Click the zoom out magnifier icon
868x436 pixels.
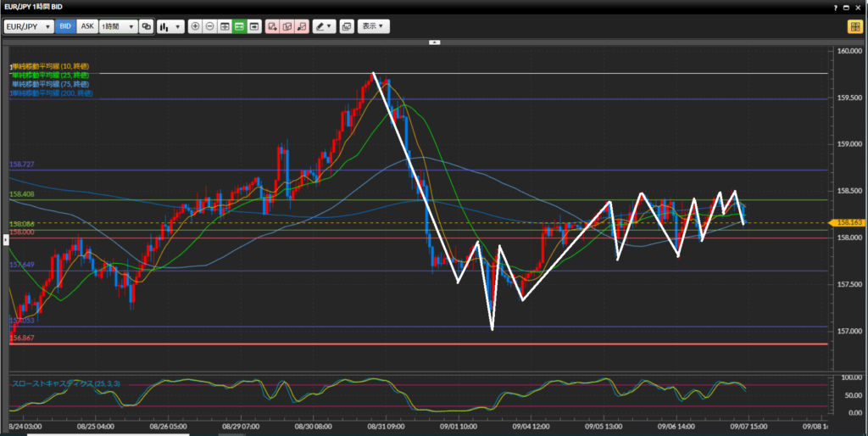coord(209,26)
